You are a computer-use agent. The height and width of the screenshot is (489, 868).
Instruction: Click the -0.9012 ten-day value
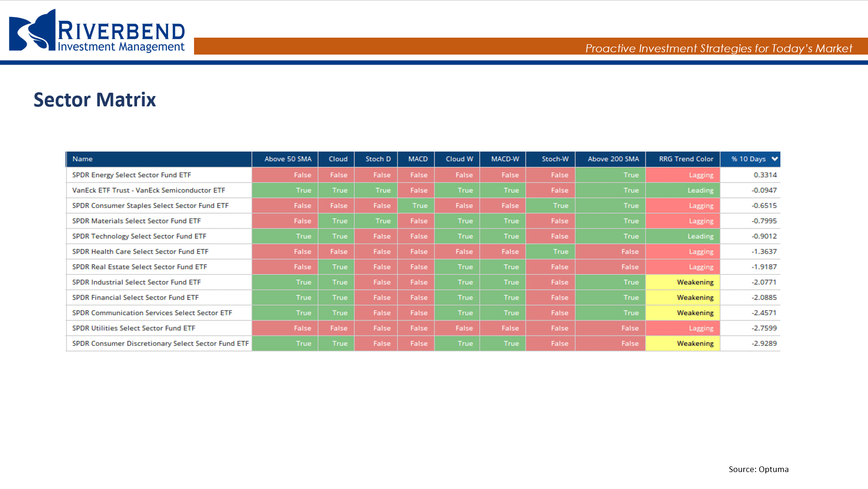(750, 236)
